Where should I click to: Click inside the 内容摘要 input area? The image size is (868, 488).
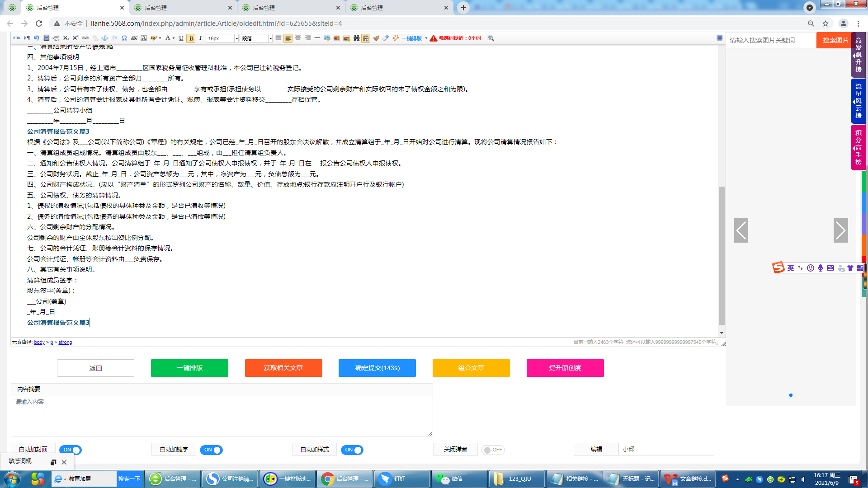click(x=222, y=413)
